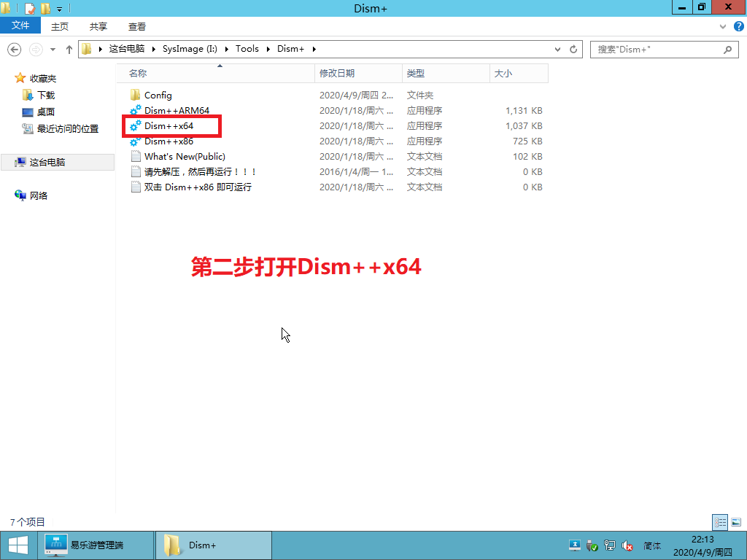Click the 简体 input method indicator
The height and width of the screenshot is (560, 747).
pos(652,545)
